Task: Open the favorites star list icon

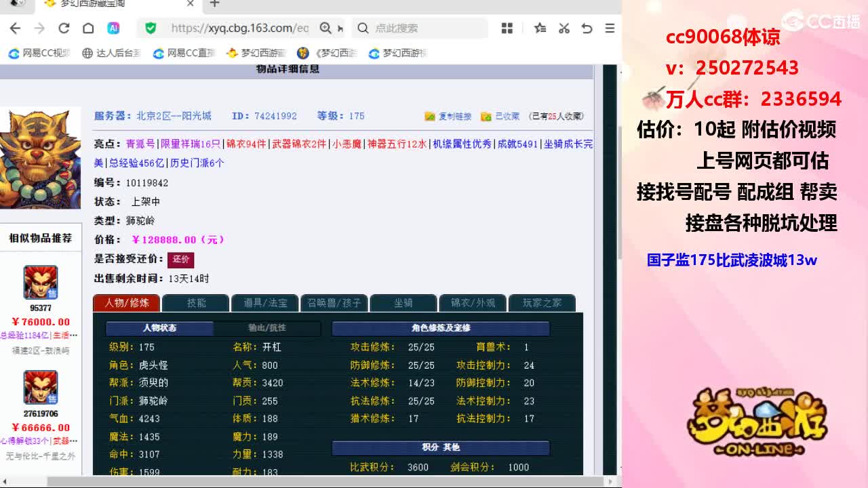Action: pyautogui.click(x=540, y=28)
